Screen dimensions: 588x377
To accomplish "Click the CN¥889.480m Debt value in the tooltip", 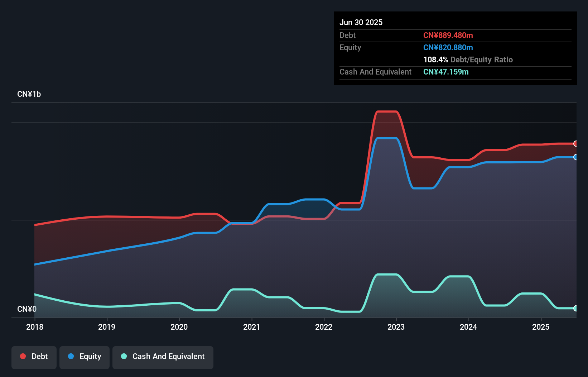I will pyautogui.click(x=448, y=35).
